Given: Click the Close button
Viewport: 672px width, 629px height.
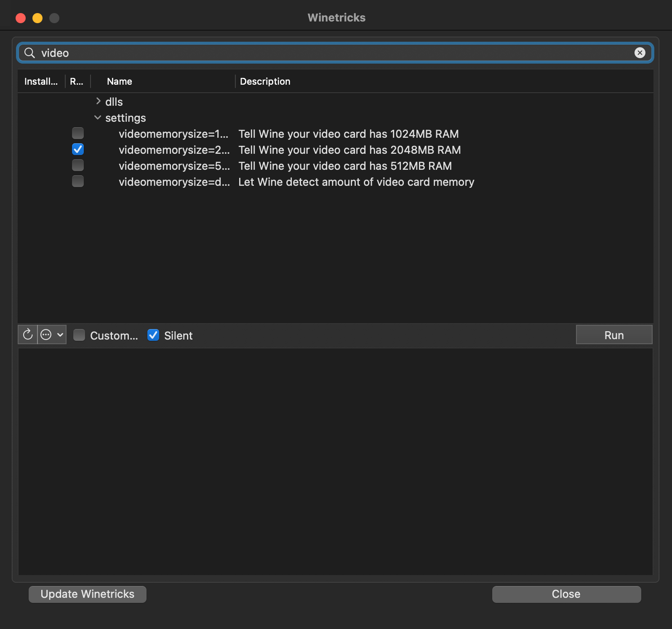Looking at the screenshot, I should [x=566, y=594].
